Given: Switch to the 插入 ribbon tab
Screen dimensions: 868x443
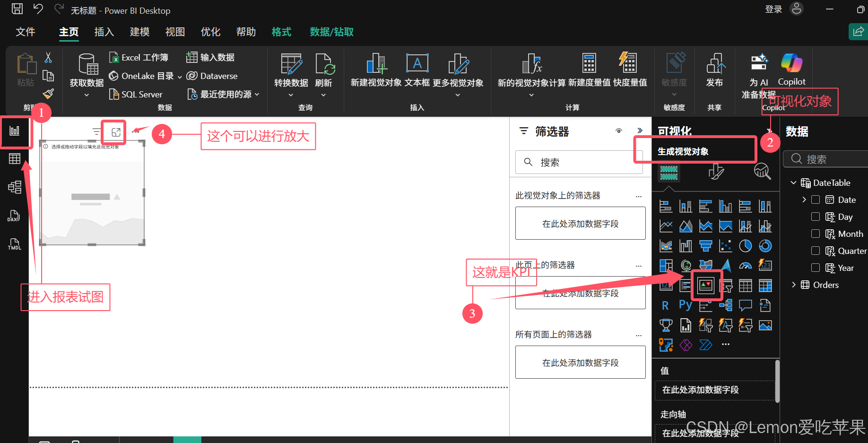Looking at the screenshot, I should pos(104,32).
